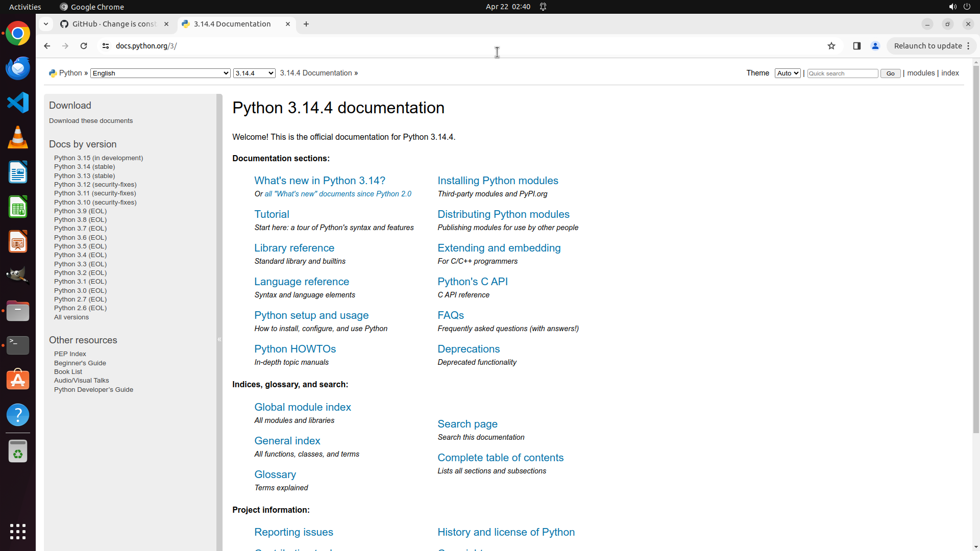This screenshot has width=980, height=551.
Task: Click the reload page icon
Action: [84, 46]
